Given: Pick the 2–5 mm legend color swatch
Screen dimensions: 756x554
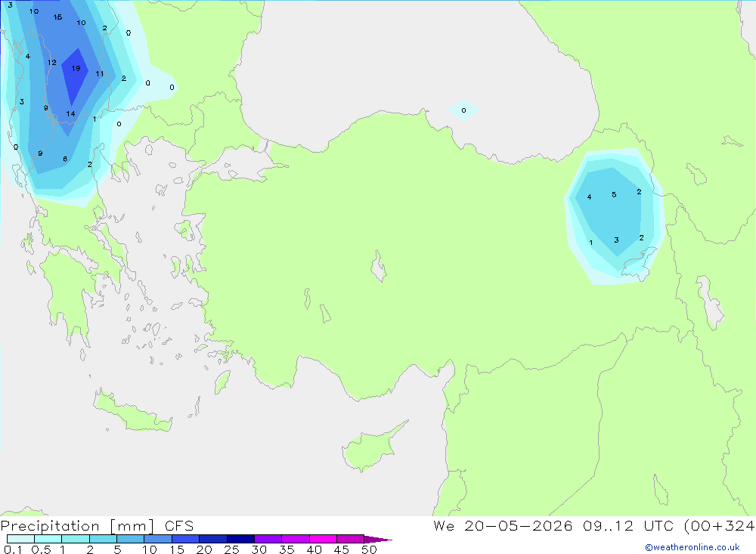Looking at the screenshot, I should [x=103, y=539].
